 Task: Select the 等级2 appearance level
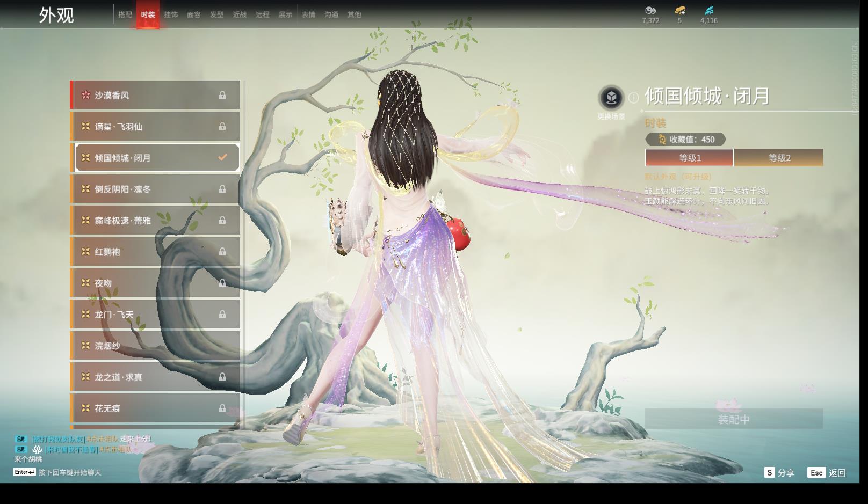pyautogui.click(x=779, y=158)
